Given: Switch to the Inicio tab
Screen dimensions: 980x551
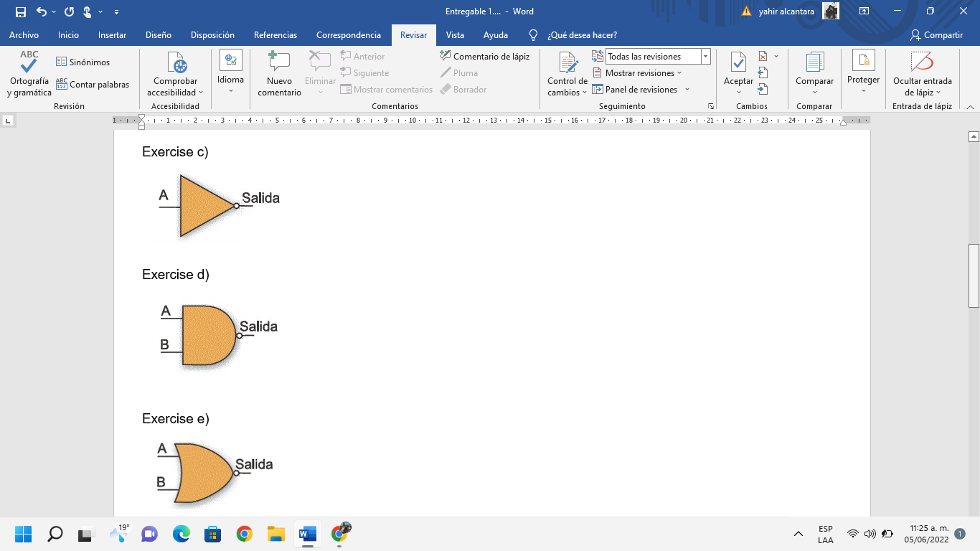Looking at the screenshot, I should point(68,34).
